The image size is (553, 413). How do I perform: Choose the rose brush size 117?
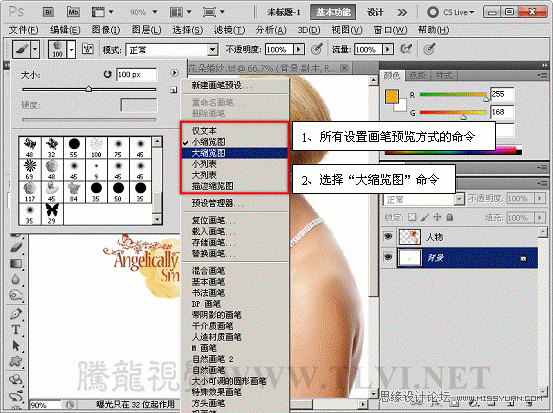[30, 192]
